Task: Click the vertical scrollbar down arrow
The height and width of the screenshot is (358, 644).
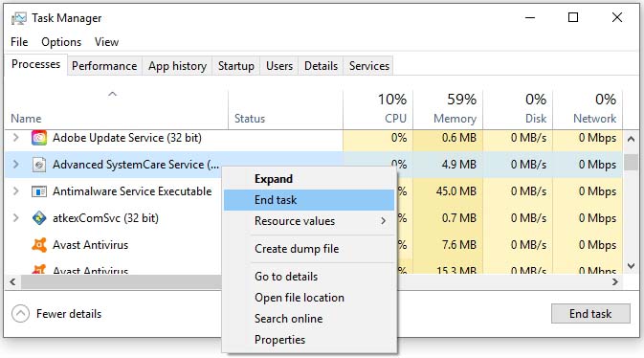Action: click(x=631, y=266)
